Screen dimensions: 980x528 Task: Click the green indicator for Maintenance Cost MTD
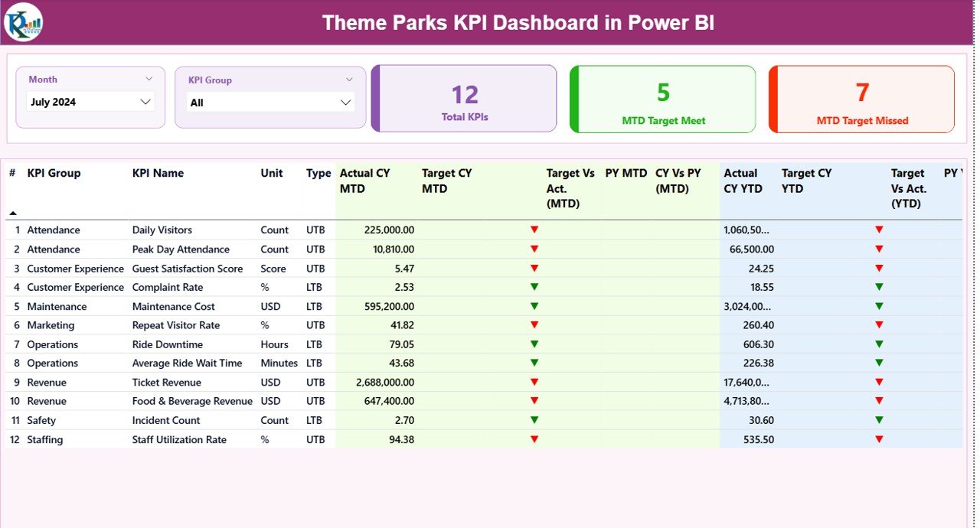click(x=534, y=306)
